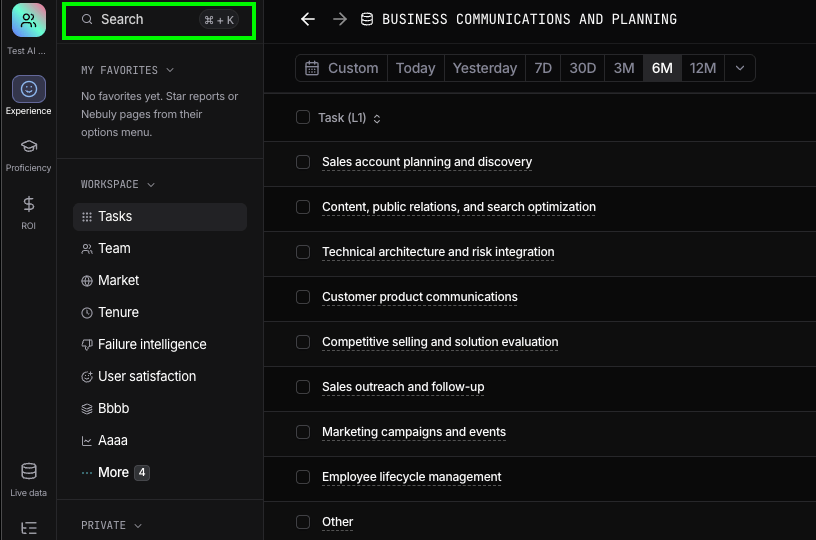
Task: Collapse the Private section
Action: [x=138, y=526]
